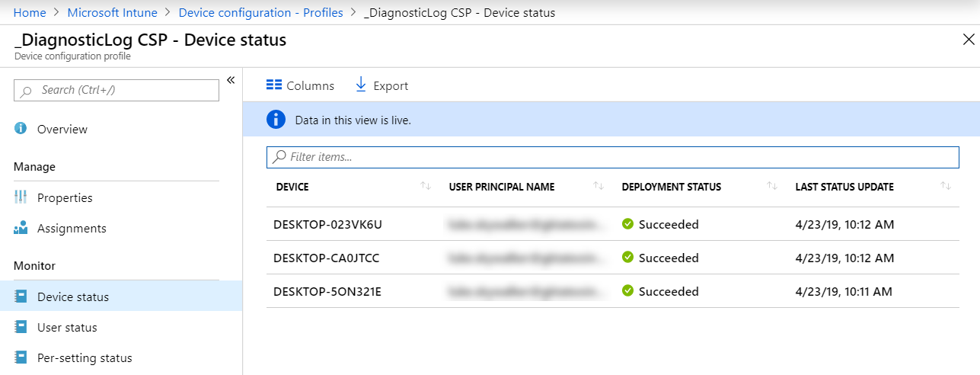The width and height of the screenshot is (980, 375).
Task: Click the Columns grid icon
Action: (x=274, y=85)
